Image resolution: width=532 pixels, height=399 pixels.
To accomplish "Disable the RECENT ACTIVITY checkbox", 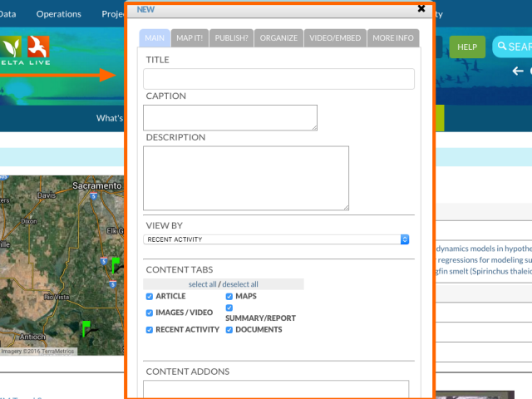I will tap(150, 330).
